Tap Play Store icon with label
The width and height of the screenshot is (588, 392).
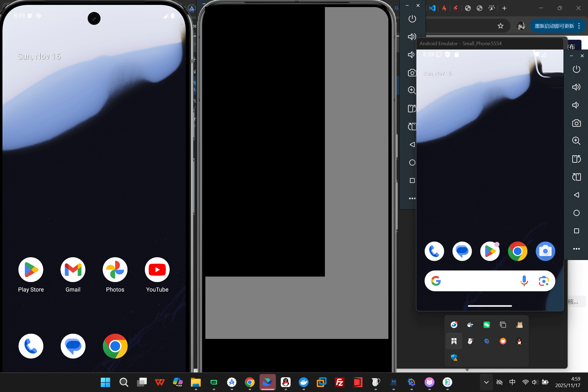pos(31,270)
